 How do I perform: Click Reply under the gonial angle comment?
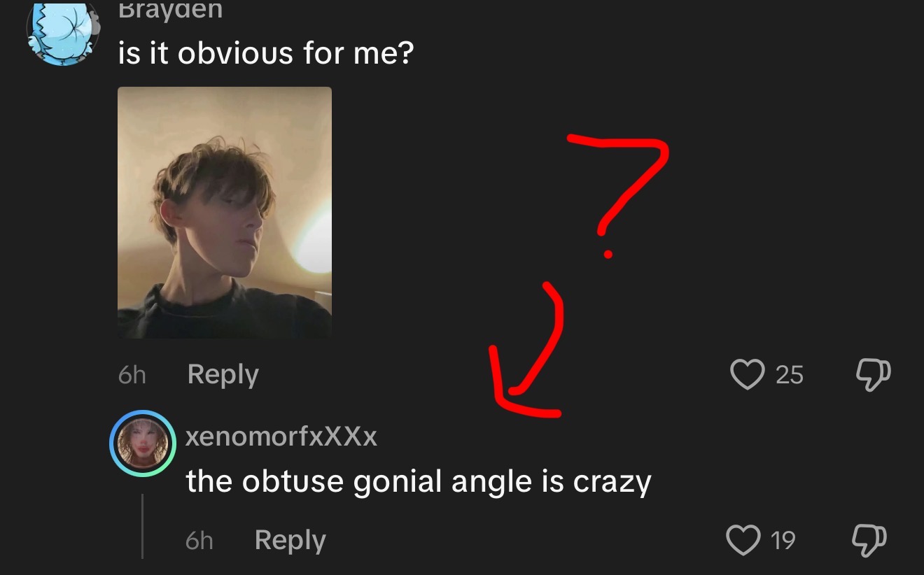290,541
